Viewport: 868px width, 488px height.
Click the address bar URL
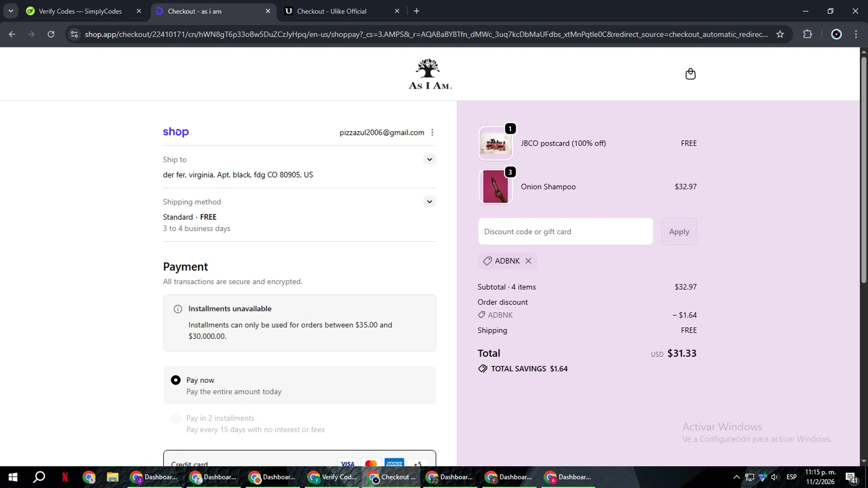426,34
